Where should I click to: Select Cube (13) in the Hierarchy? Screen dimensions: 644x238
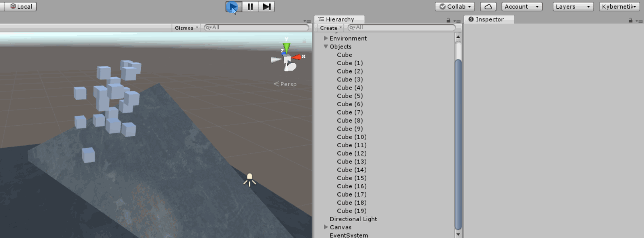(351, 161)
